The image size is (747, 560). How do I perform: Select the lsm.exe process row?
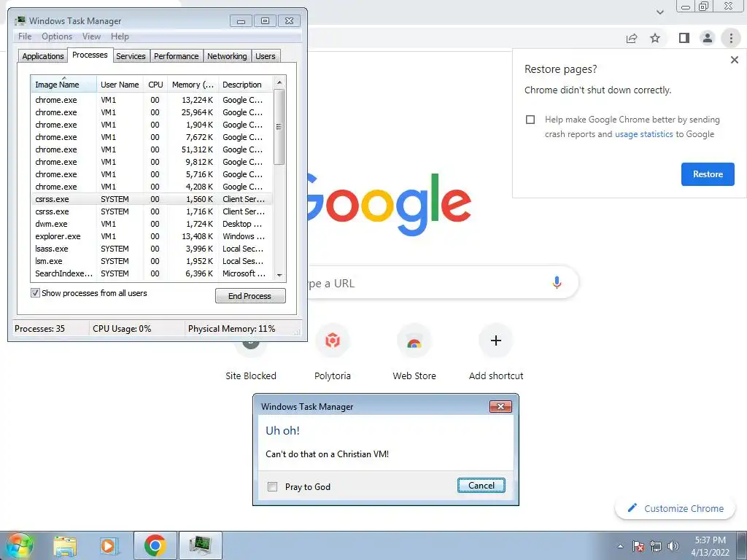152,261
